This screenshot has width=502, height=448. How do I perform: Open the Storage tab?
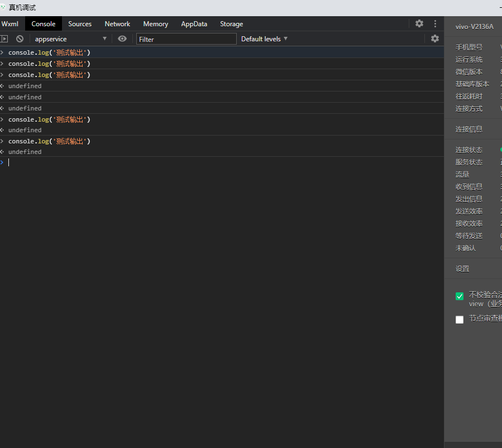click(232, 24)
